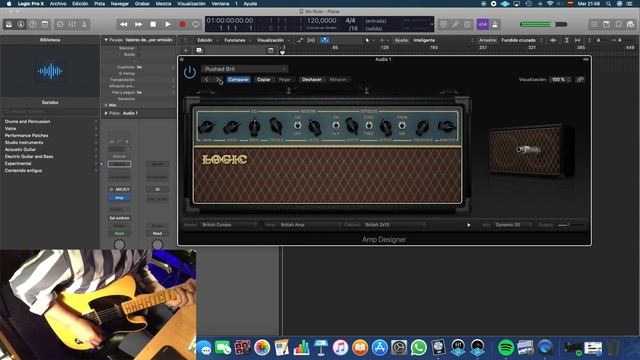640x360 pixels.
Task: Open the Library panel icon in toolbar
Action: (9, 24)
